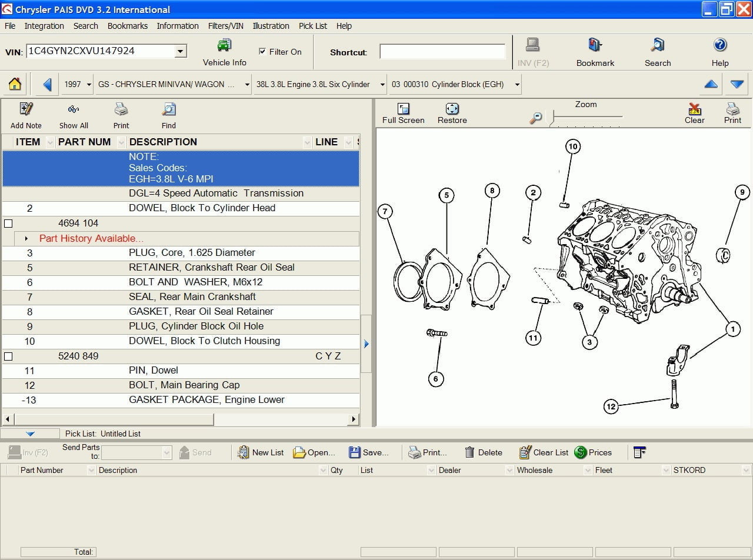Click splitter arrow between list and illustration
This screenshot has width=753, height=560.
pyautogui.click(x=366, y=344)
